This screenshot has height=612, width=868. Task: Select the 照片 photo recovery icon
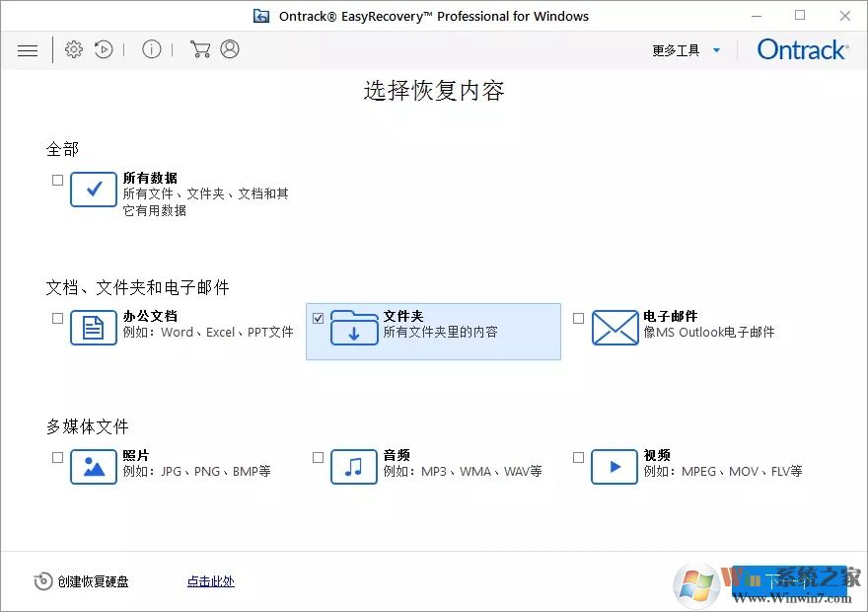[93, 467]
